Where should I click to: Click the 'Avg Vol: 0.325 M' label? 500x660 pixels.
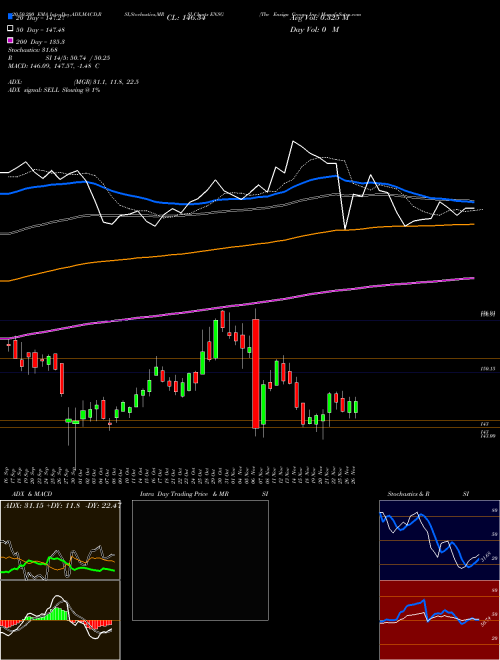pos(319,18)
